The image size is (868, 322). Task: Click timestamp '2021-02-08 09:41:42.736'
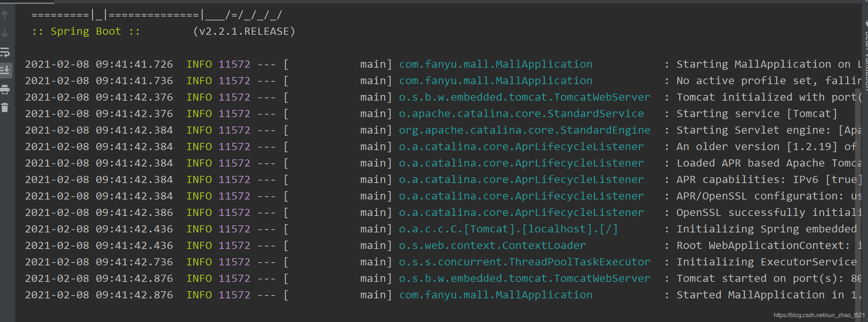[99, 262]
